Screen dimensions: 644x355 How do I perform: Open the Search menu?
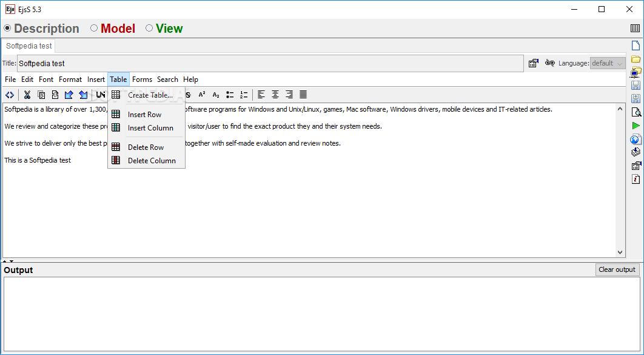[167, 79]
